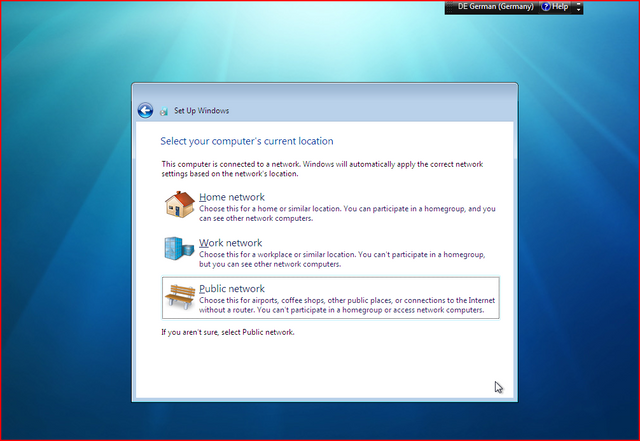
Task: Click the heading 'Select your computer's current location'
Action: [x=247, y=141]
